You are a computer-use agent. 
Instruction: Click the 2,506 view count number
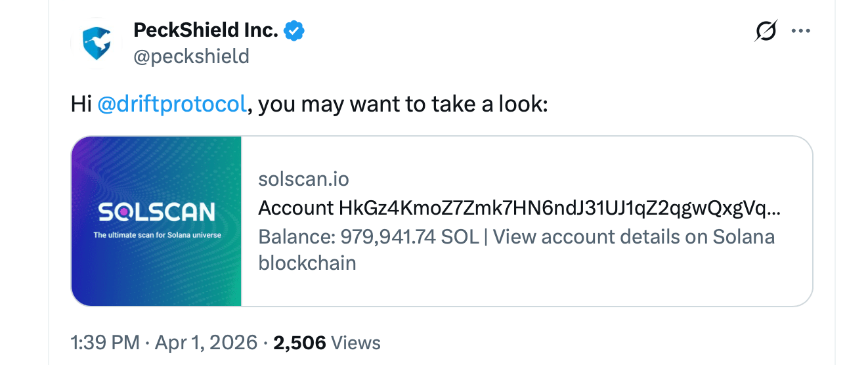[x=299, y=342]
